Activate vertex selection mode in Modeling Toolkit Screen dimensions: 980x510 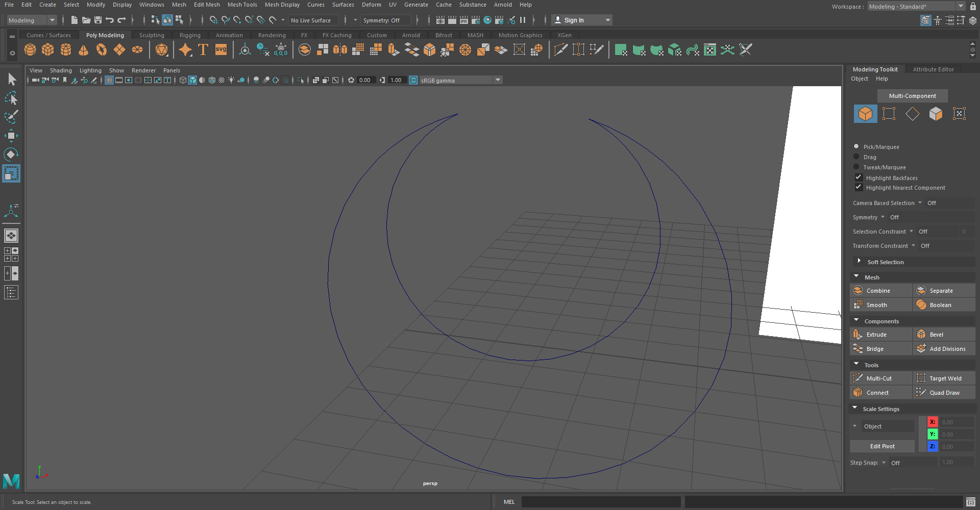click(x=889, y=114)
